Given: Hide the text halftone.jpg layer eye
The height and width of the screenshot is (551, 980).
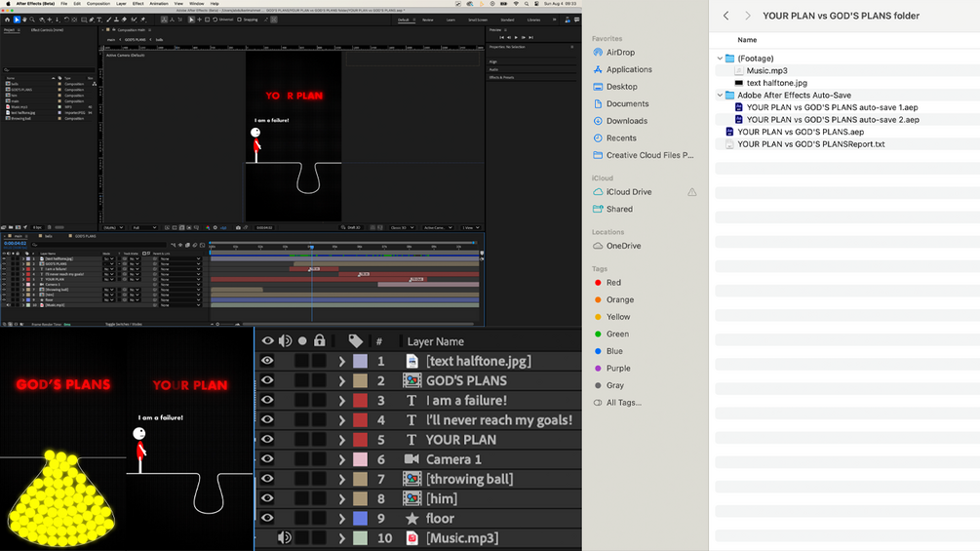Looking at the screenshot, I should pos(267,361).
